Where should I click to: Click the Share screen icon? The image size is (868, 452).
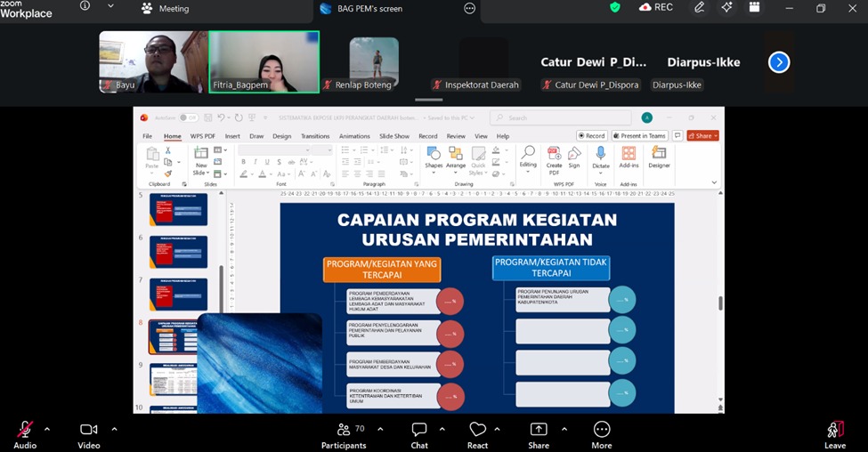point(539,430)
